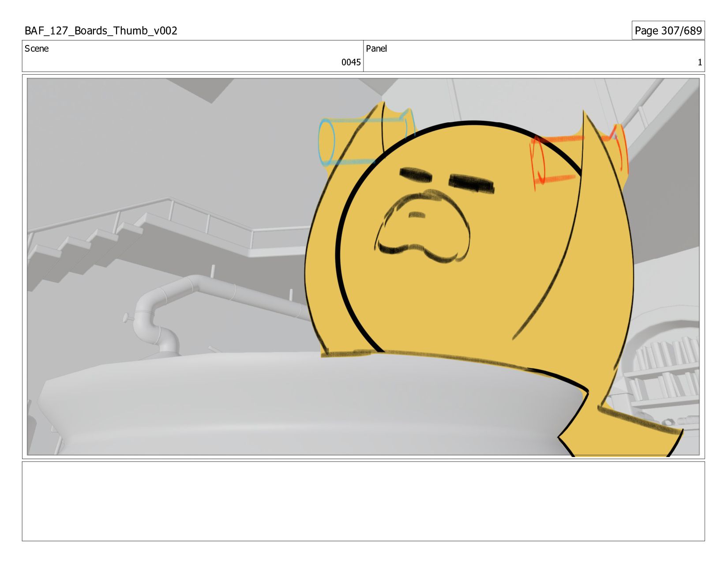Click the storyboard panel image
The image size is (728, 563).
point(363,267)
